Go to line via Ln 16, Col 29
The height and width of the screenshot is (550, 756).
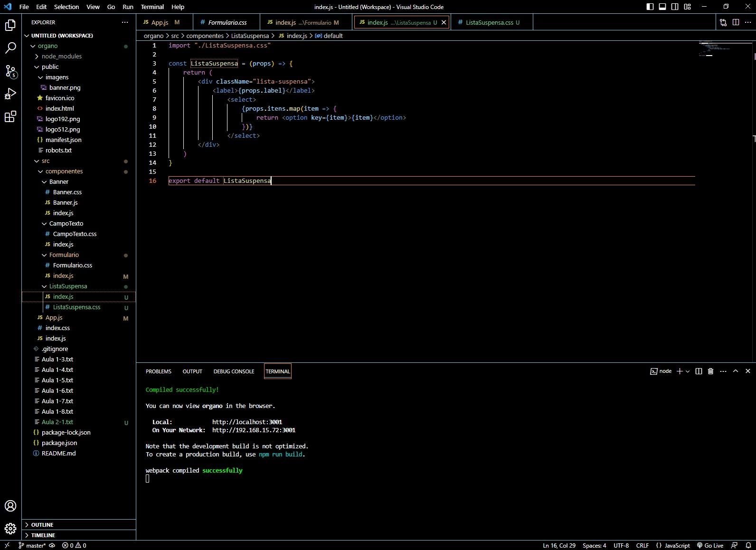[559, 545]
